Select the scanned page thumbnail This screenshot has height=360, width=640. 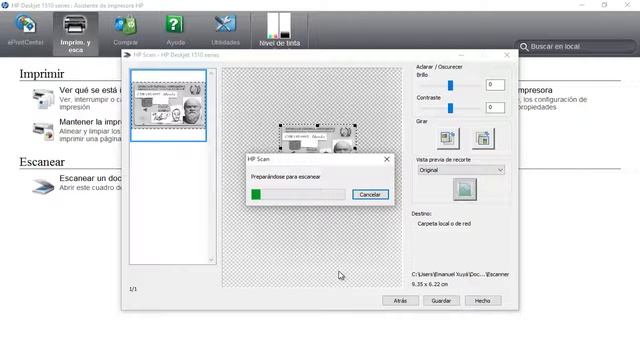[169, 106]
